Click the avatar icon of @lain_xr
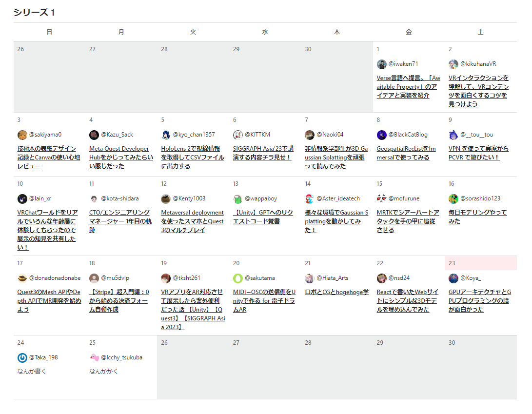 point(22,199)
